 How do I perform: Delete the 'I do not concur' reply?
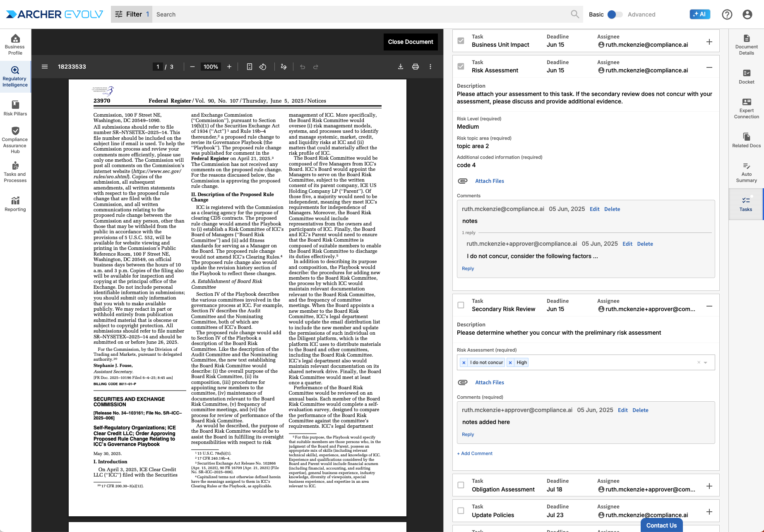click(x=645, y=244)
